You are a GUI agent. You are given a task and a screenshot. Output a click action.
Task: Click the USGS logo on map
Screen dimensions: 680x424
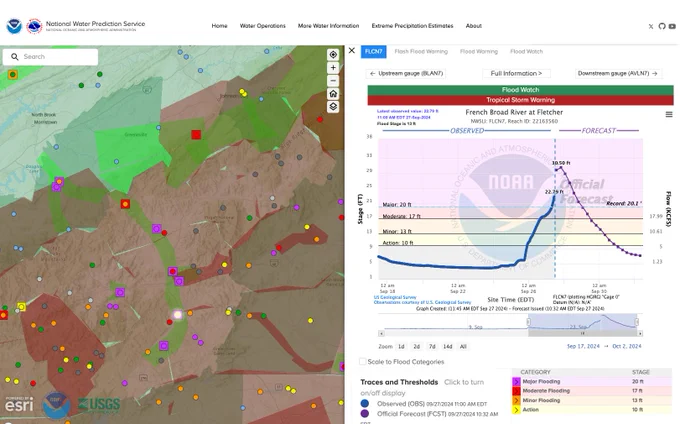(99, 404)
